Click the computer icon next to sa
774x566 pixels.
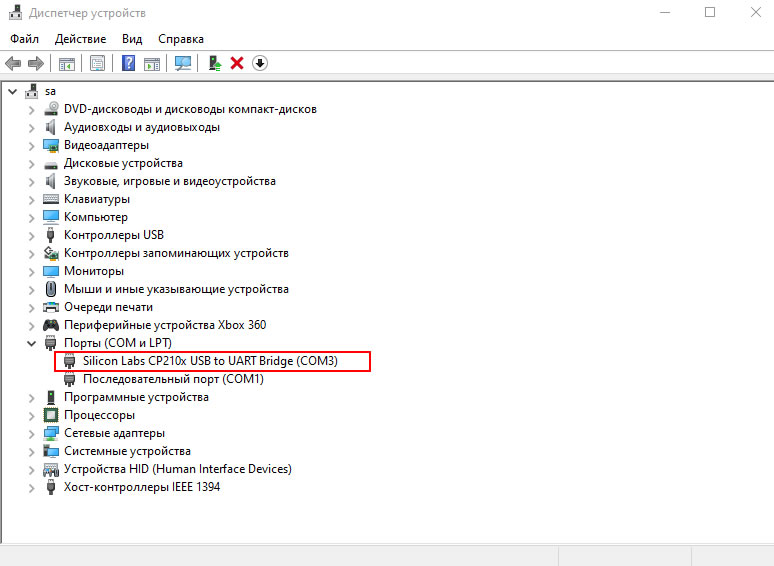[32, 91]
